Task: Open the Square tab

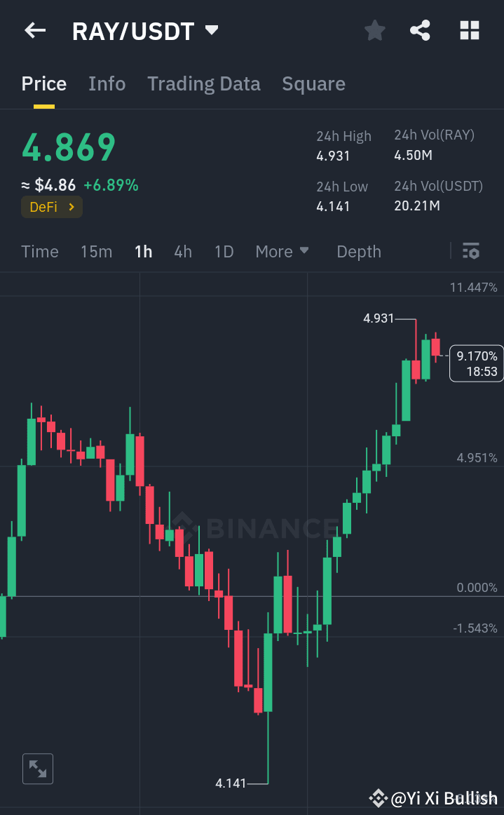Action: tap(313, 83)
